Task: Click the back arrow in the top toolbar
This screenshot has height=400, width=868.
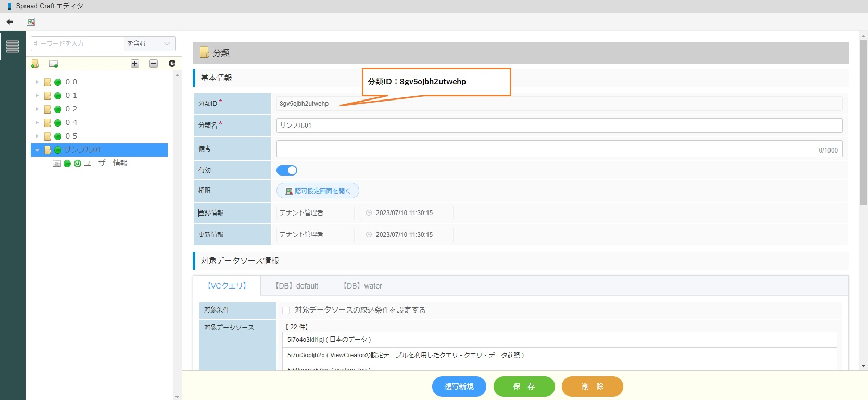Action: tap(9, 22)
